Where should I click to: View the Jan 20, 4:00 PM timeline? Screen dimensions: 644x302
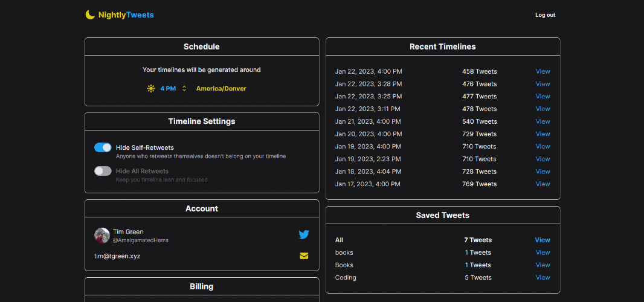[543, 134]
